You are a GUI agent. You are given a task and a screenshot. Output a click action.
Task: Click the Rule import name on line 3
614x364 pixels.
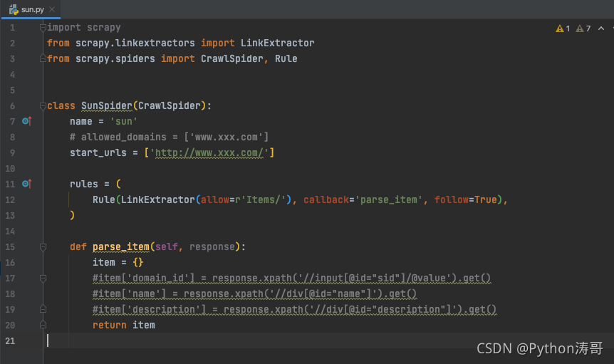tap(286, 58)
